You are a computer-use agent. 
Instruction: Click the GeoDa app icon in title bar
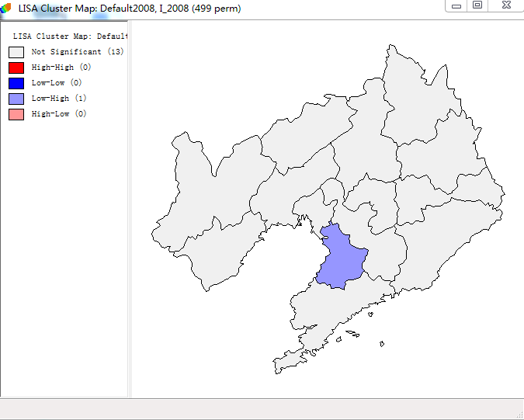5,8
